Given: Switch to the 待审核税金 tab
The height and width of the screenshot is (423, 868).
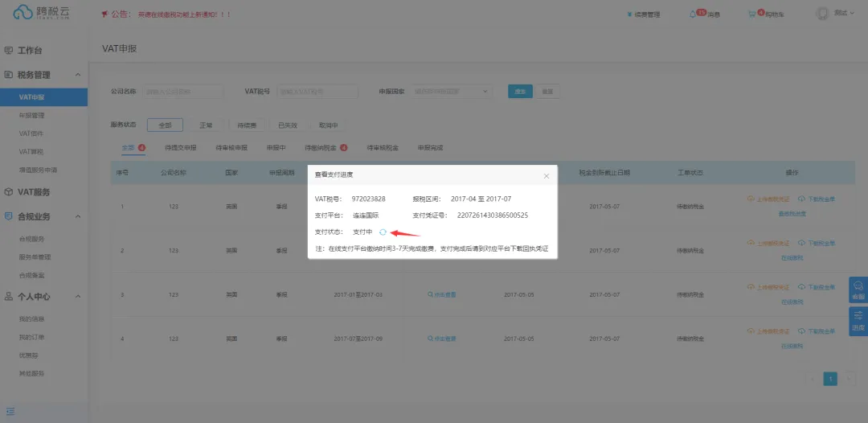Looking at the screenshot, I should 383,148.
